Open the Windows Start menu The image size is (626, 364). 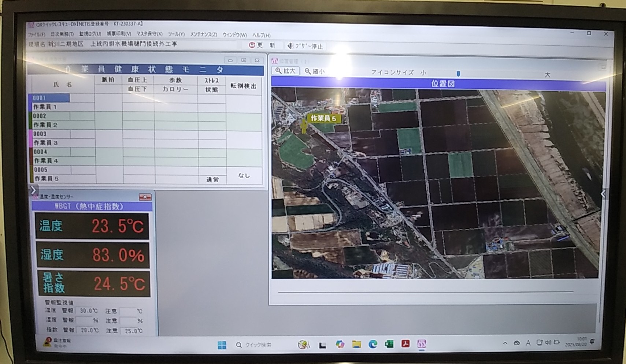pyautogui.click(x=222, y=345)
